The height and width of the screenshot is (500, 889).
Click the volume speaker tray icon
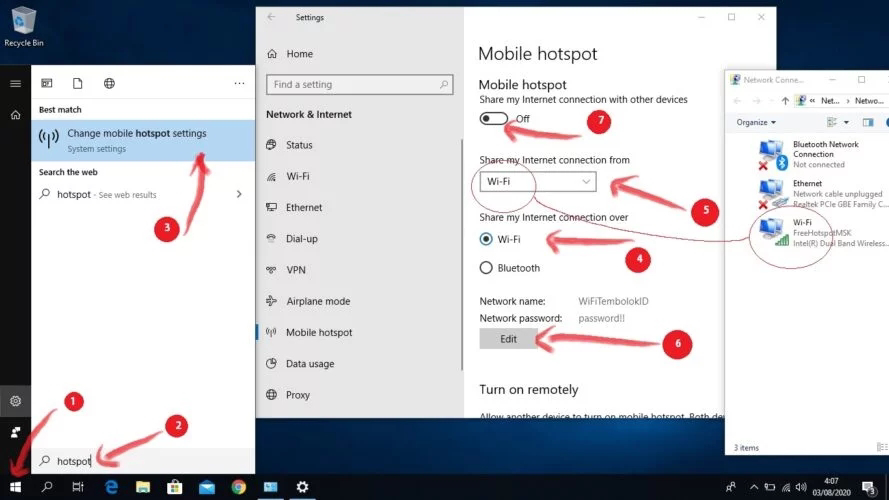click(801, 487)
